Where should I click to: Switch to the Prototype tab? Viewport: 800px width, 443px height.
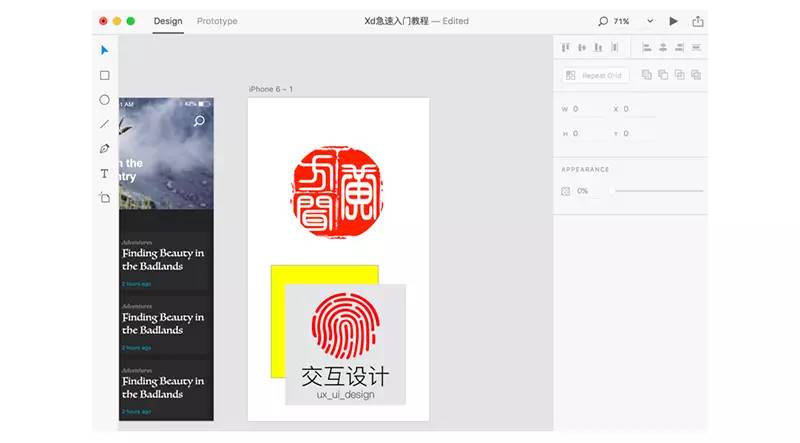coord(217,21)
